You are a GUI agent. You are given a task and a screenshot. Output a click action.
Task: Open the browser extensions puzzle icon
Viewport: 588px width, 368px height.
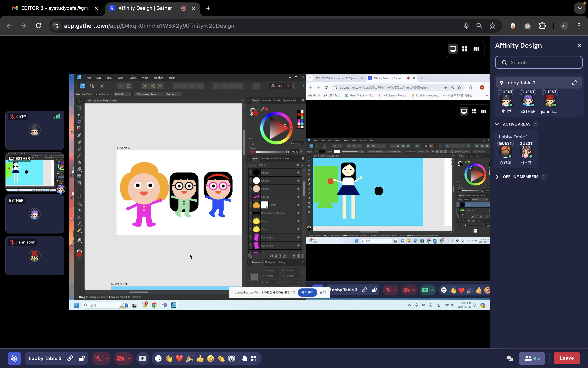tap(542, 26)
